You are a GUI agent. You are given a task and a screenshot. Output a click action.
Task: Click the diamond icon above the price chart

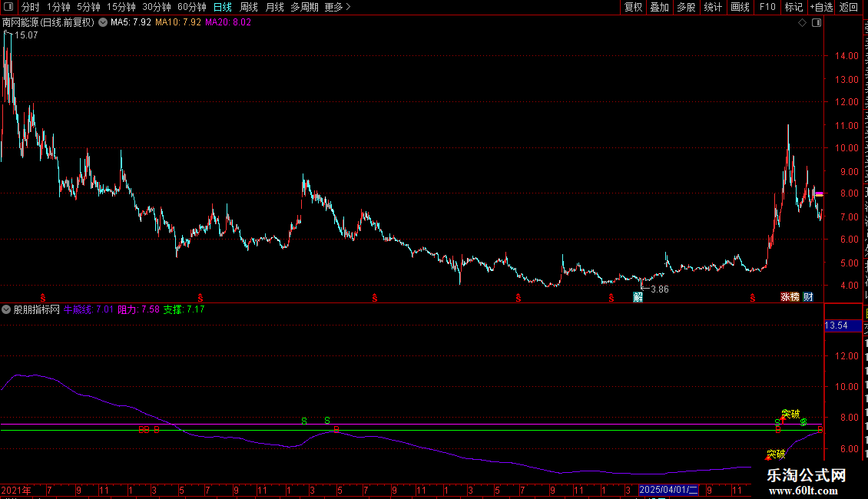pos(802,23)
